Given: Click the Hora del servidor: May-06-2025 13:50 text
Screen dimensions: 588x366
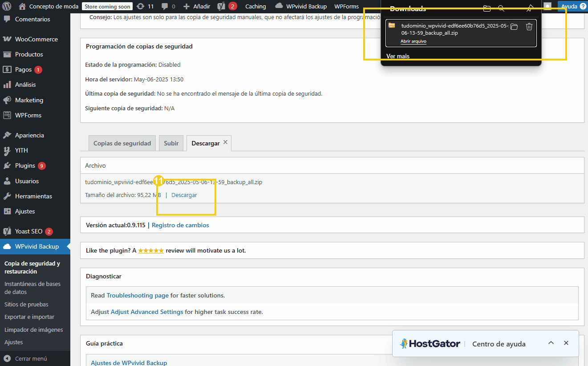Looking at the screenshot, I should point(134,79).
